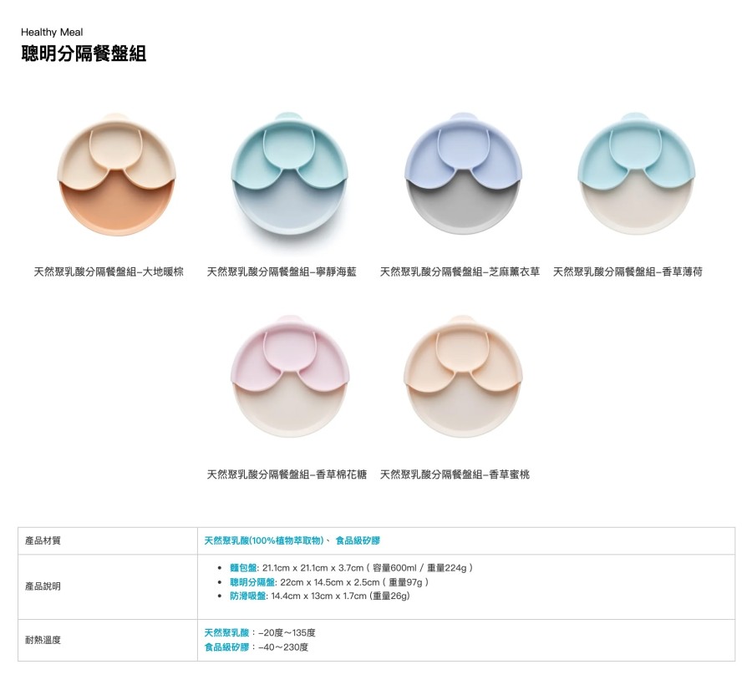
Task: Click the 聰明分隔餐盤組 page heading
Action: coord(84,53)
